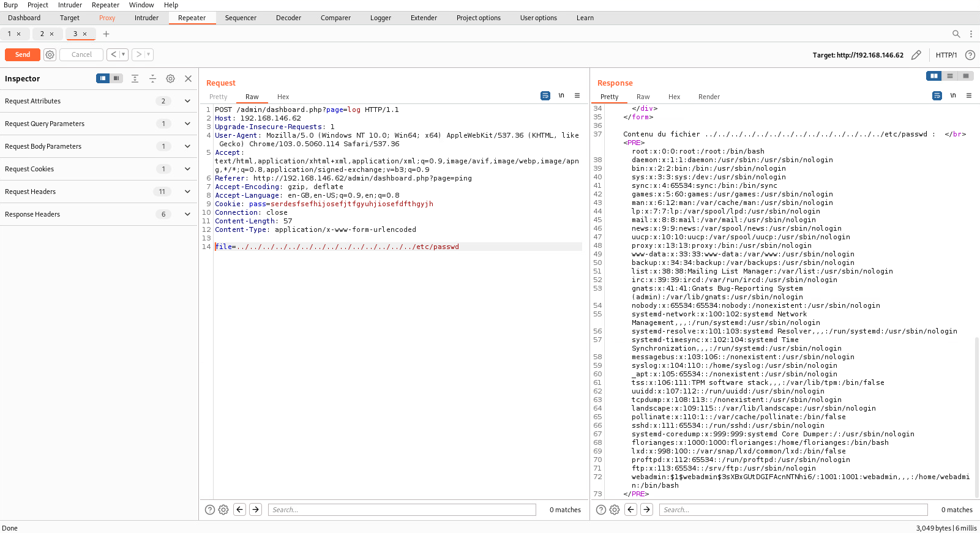Open the Window menu
Screen dimensions: 980x533
(141, 5)
